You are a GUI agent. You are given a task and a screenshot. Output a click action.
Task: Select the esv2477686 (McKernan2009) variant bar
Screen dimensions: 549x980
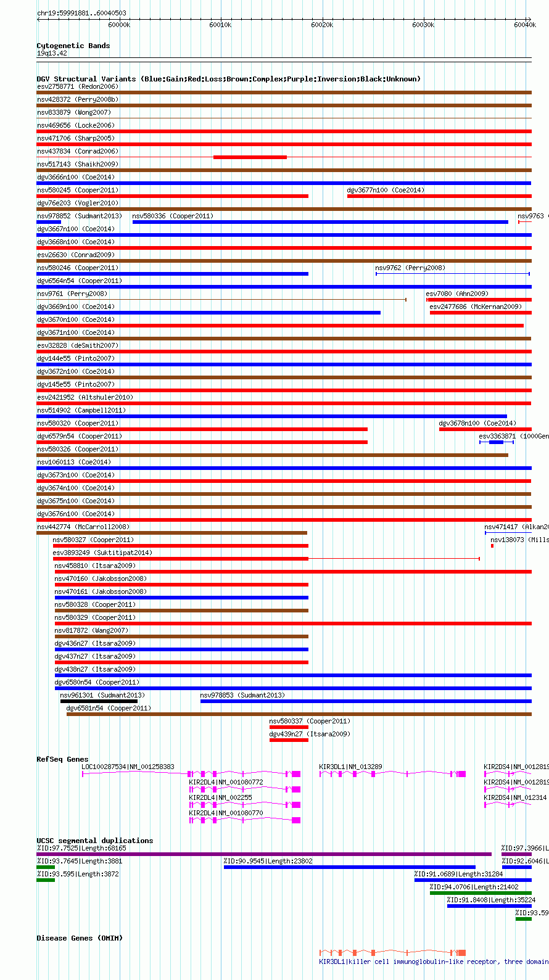coord(481,313)
